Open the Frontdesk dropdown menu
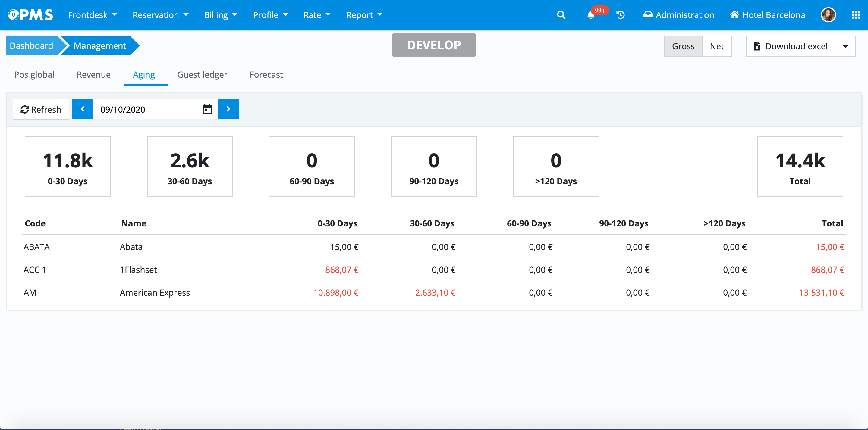The height and width of the screenshot is (430, 868). [92, 15]
